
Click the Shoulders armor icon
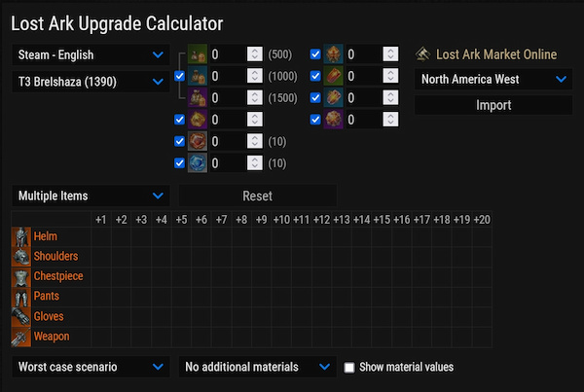click(x=21, y=256)
